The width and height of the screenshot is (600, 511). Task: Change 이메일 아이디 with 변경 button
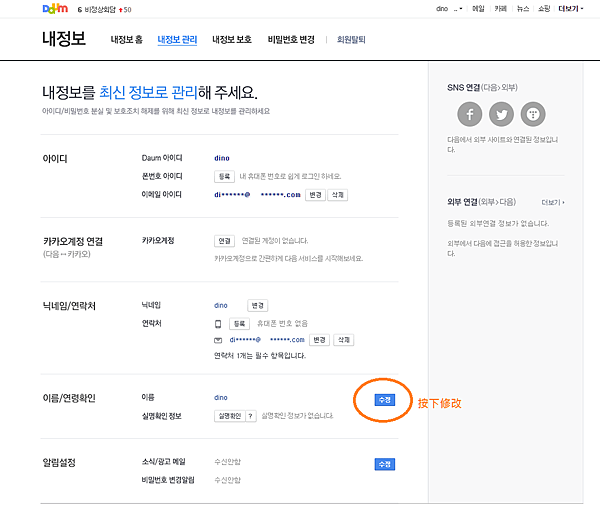coord(315,195)
